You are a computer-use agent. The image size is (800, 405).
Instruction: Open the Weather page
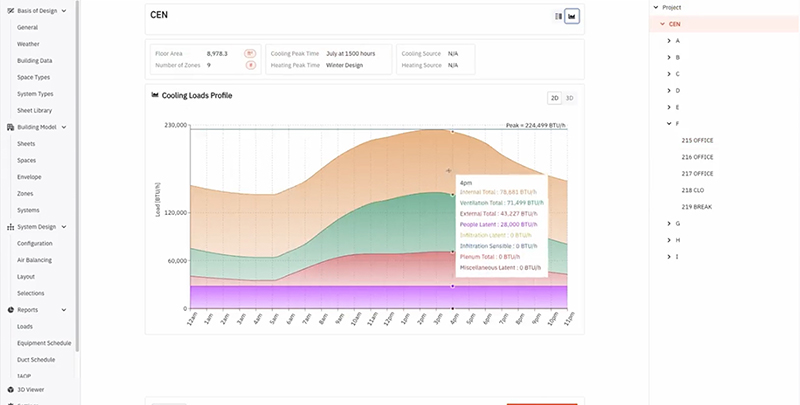click(28, 44)
